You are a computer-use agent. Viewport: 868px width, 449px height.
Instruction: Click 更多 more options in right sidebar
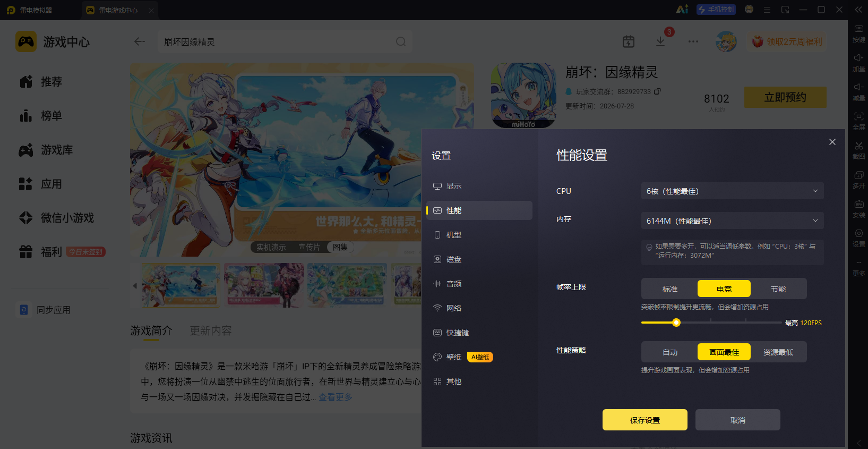[858, 267]
